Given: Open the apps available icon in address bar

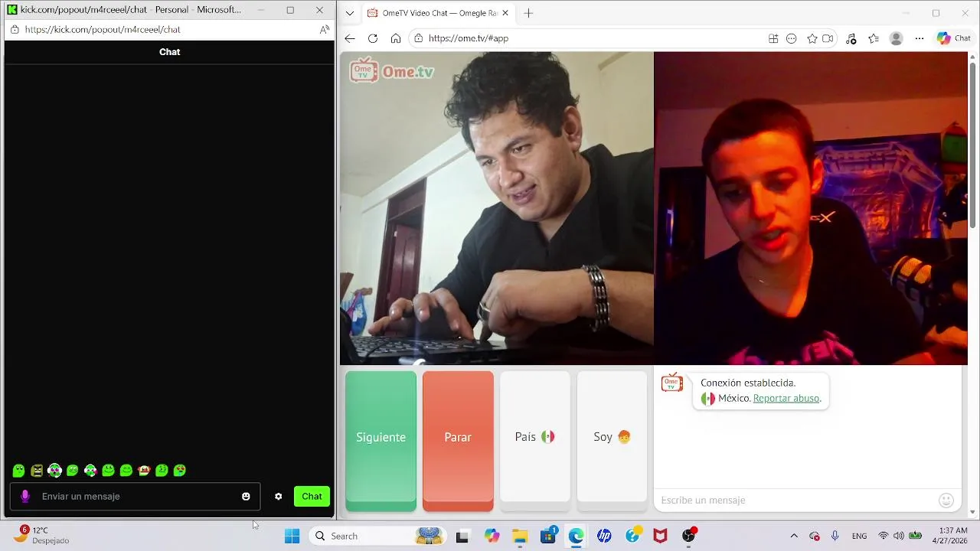Looking at the screenshot, I should (x=773, y=38).
